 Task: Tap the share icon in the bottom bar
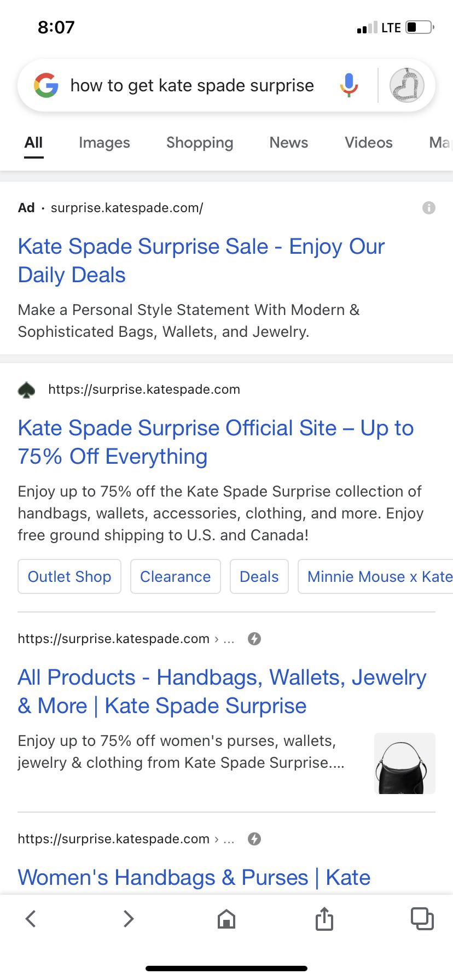click(x=324, y=919)
